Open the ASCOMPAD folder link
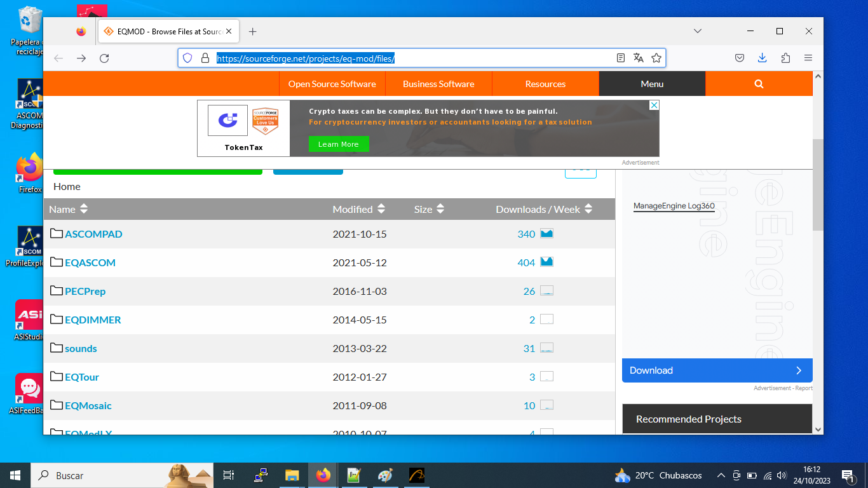The image size is (868, 488). [x=93, y=234]
